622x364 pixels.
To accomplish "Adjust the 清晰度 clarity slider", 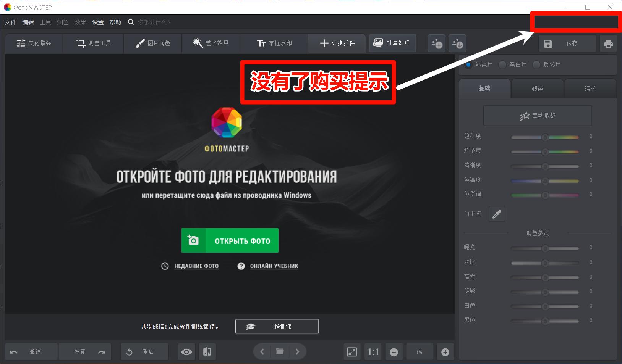I will [545, 166].
